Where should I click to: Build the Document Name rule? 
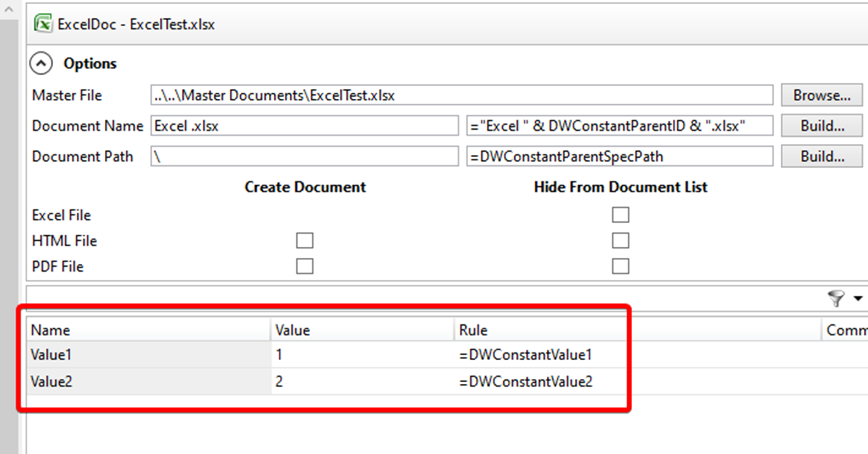pos(820,126)
